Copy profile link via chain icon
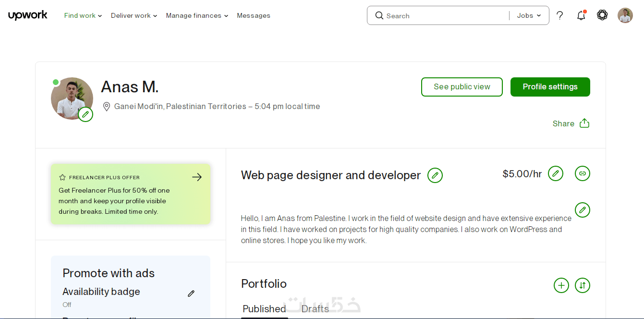Screen dimensions: 644x319 (x=583, y=173)
